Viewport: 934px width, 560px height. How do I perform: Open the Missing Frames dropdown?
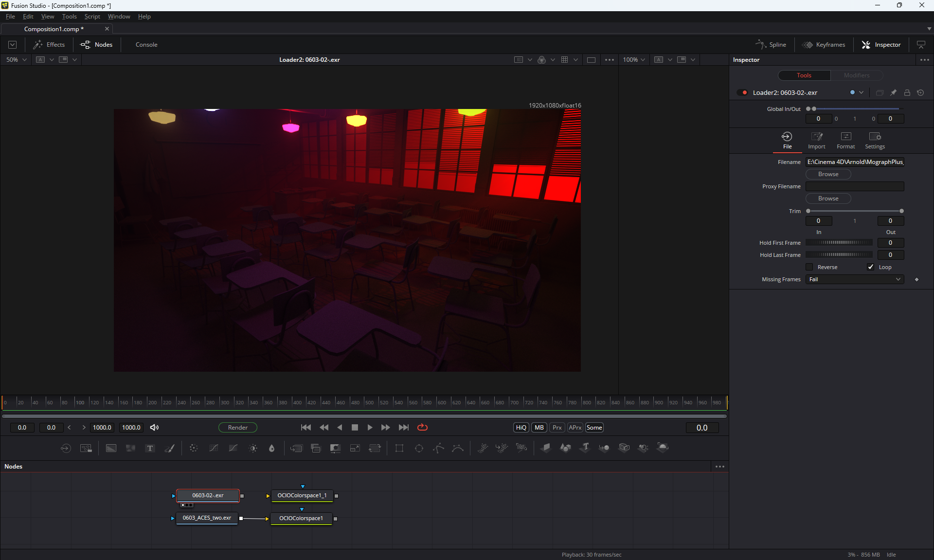[854, 279]
